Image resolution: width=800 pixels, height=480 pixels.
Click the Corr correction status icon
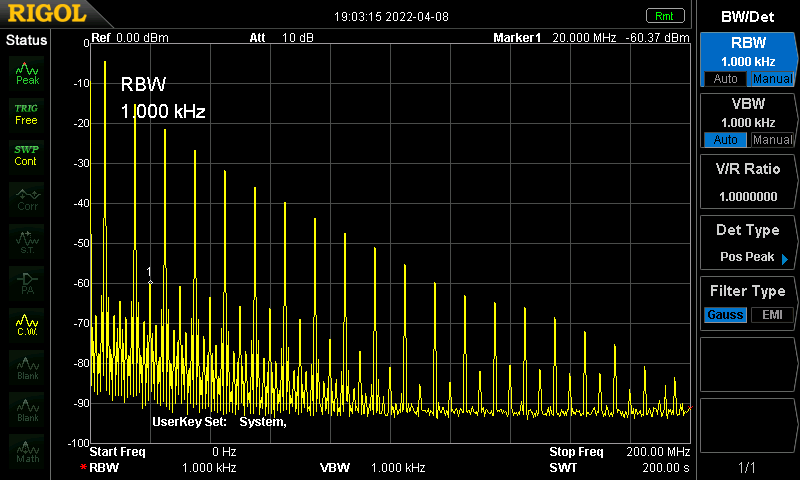(27, 198)
